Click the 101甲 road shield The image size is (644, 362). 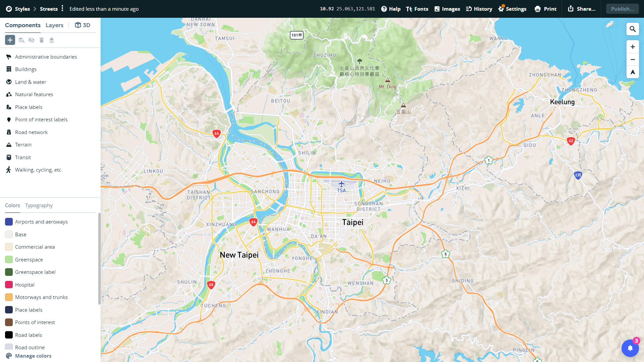click(297, 35)
